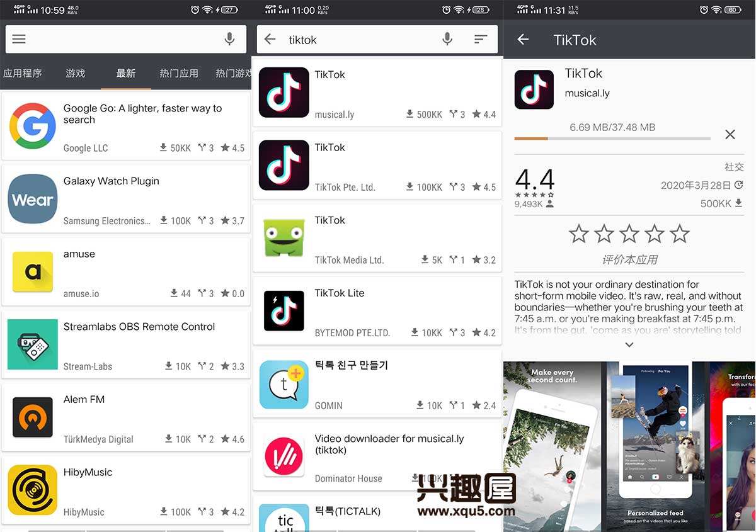
Task: Tap the 评价本应用 label
Action: click(629, 259)
